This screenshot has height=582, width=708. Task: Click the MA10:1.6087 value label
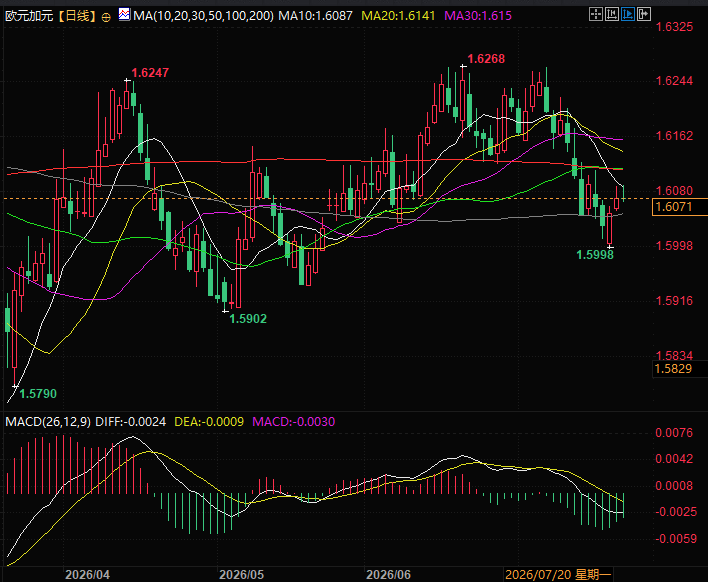point(315,16)
